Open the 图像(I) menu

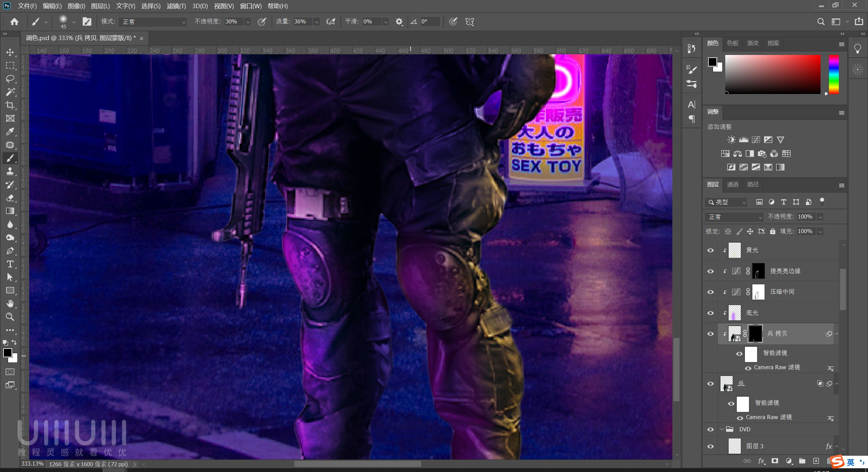(76, 6)
